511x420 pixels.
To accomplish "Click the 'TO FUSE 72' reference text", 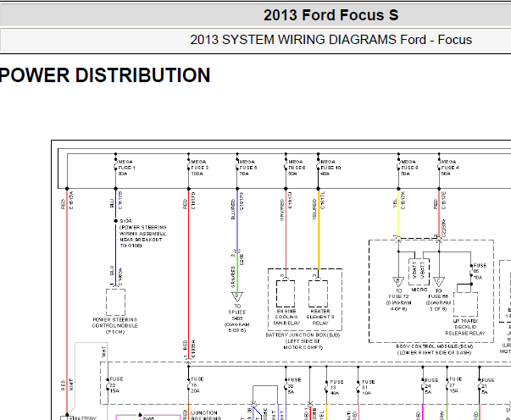I will coord(398,300).
